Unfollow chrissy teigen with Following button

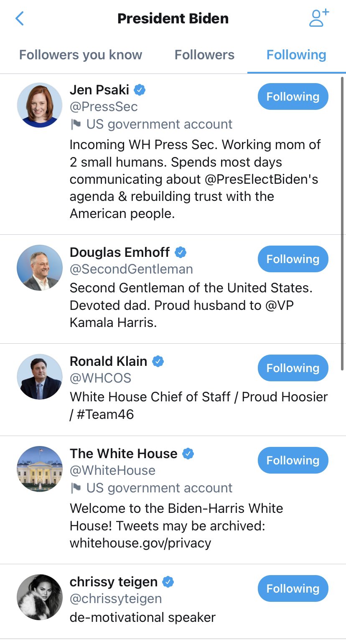293,588
